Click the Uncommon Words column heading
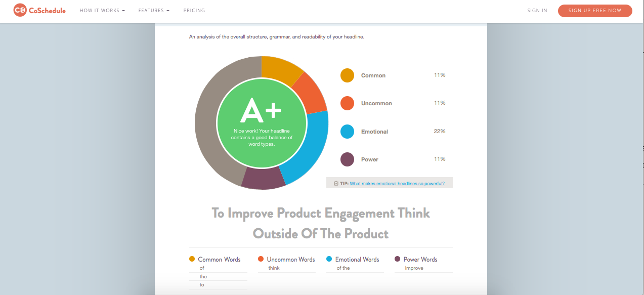 coord(291,260)
